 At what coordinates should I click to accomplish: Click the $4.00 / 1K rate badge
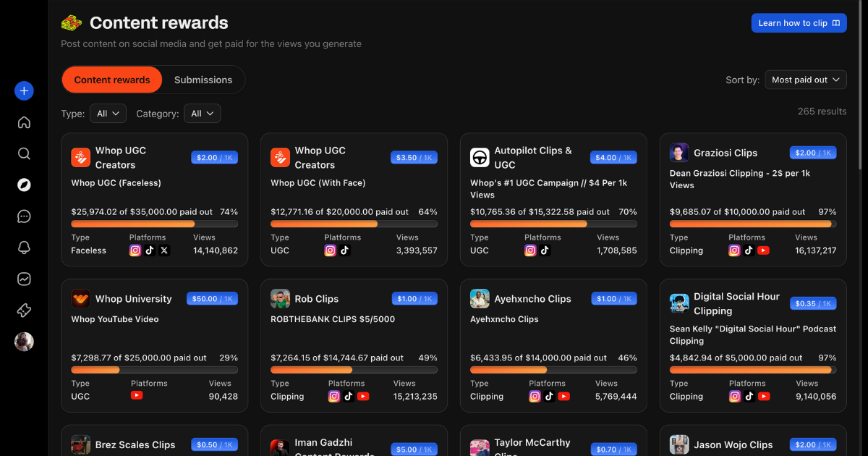[613, 158]
